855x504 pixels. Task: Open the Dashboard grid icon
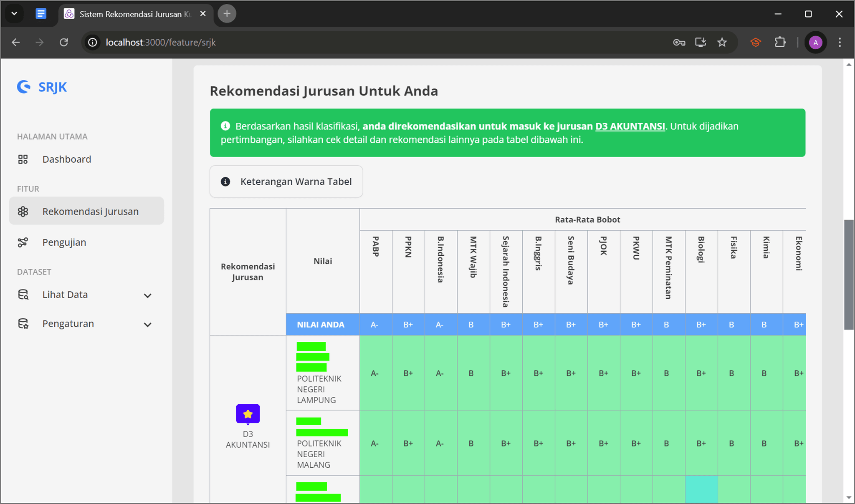(x=23, y=159)
